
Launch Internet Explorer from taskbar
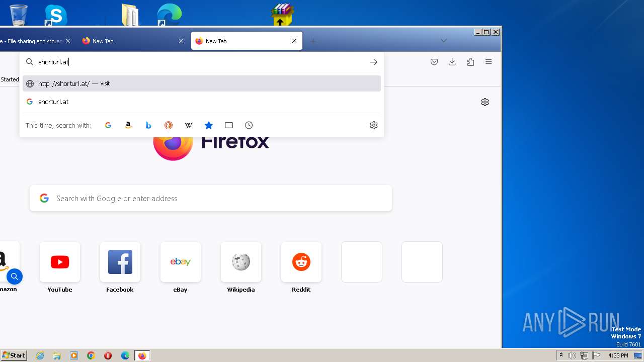[40, 355]
